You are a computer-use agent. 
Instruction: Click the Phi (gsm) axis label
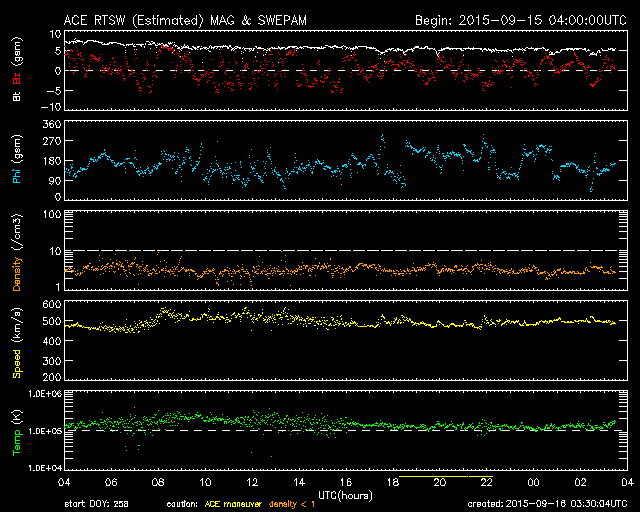(16, 164)
